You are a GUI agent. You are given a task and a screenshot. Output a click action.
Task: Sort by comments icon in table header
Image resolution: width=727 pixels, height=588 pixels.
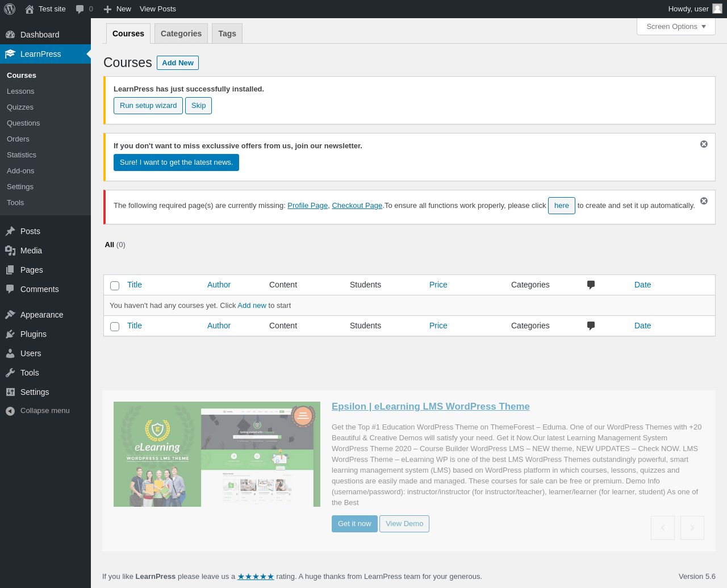591,285
